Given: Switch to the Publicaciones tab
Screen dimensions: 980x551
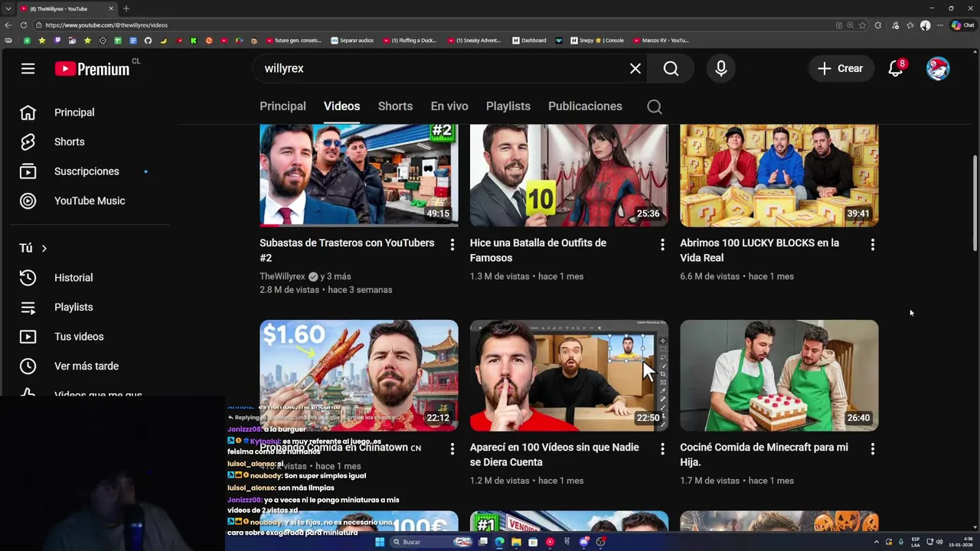Looking at the screenshot, I should (x=585, y=106).
